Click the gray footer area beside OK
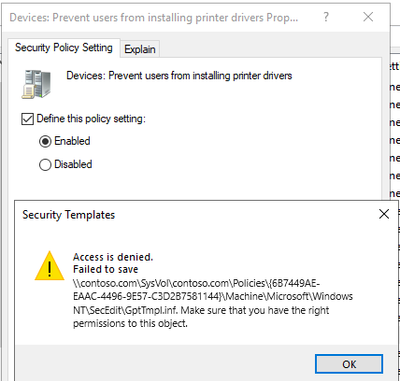 [165, 363]
